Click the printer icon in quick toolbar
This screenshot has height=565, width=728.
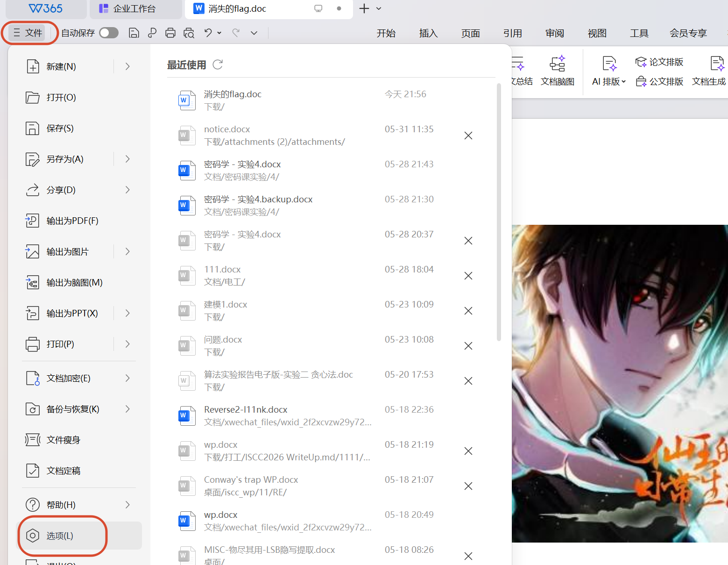(170, 33)
